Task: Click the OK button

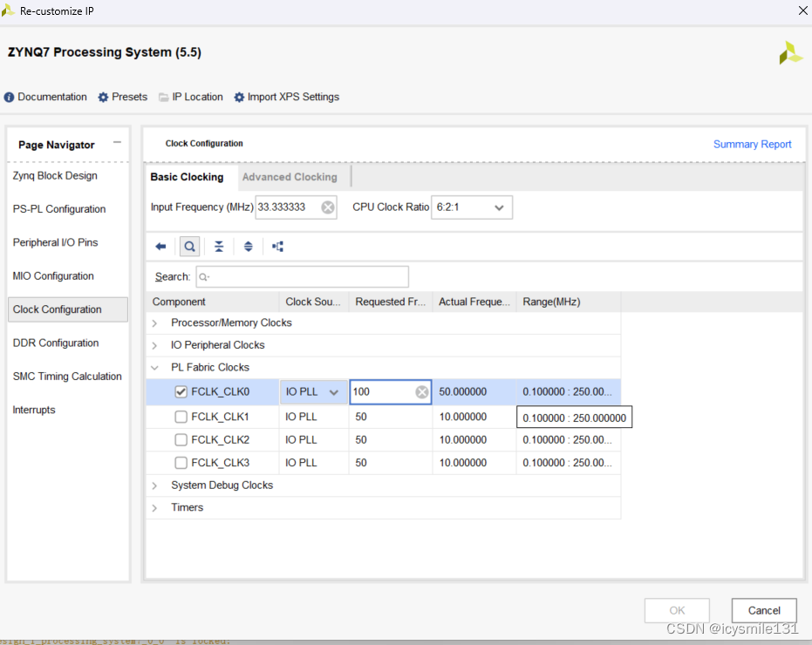Action: [x=677, y=610]
